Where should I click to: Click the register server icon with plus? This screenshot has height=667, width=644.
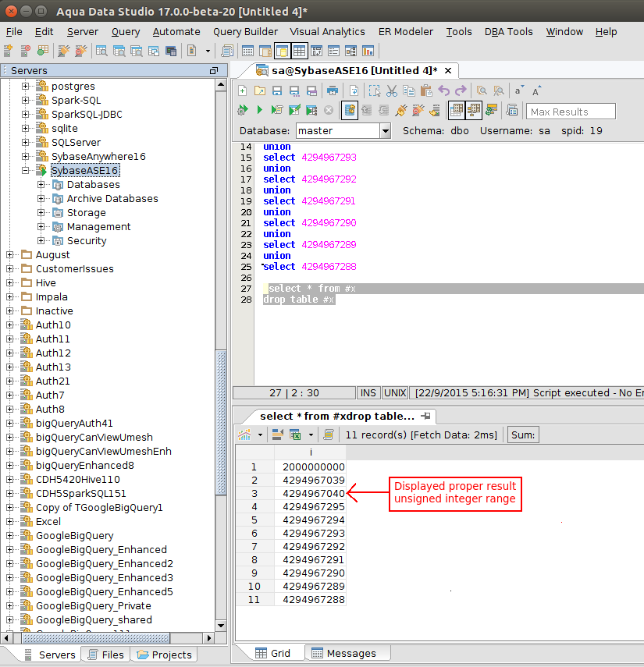9,51
